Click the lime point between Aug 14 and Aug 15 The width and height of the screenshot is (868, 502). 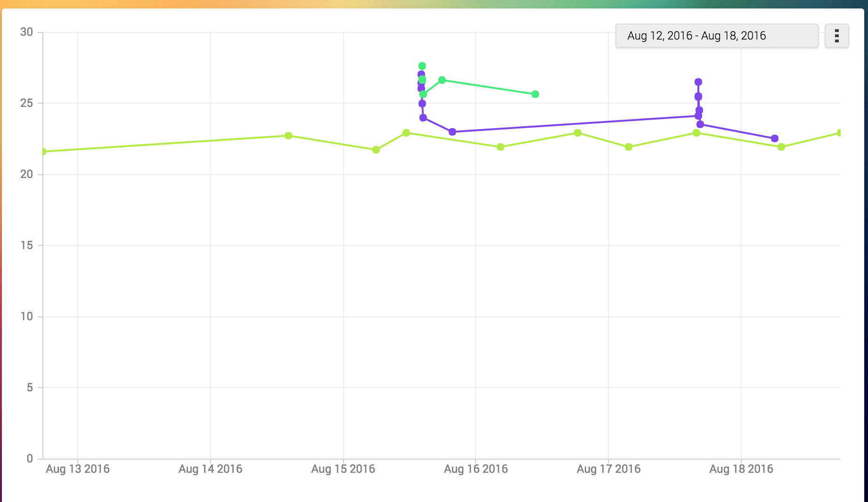288,136
